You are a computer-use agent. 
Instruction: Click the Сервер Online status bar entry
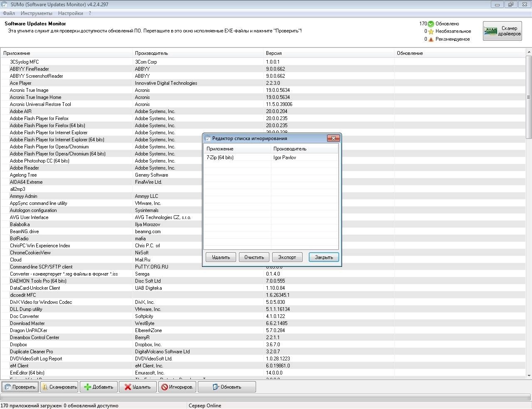coord(205,406)
